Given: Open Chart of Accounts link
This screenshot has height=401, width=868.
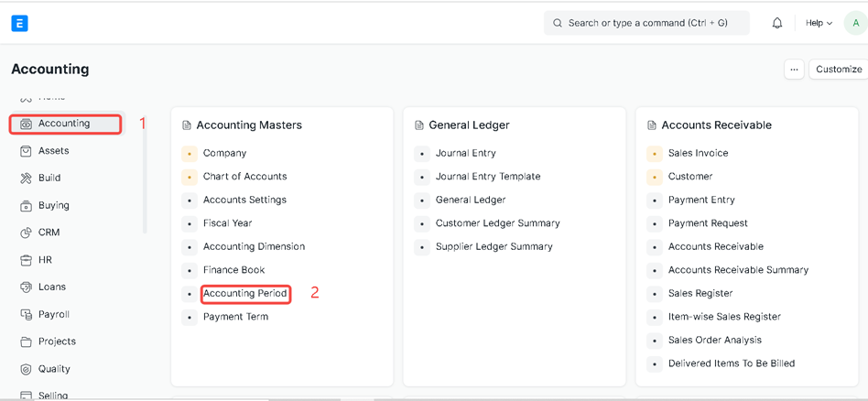Looking at the screenshot, I should pos(244,177).
